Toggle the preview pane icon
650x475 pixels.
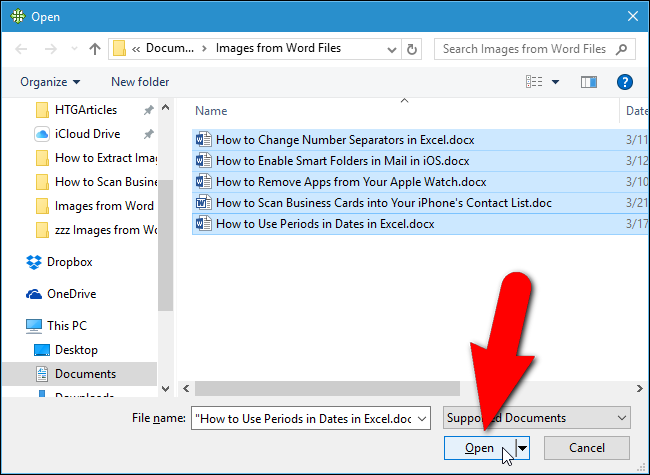pos(588,82)
